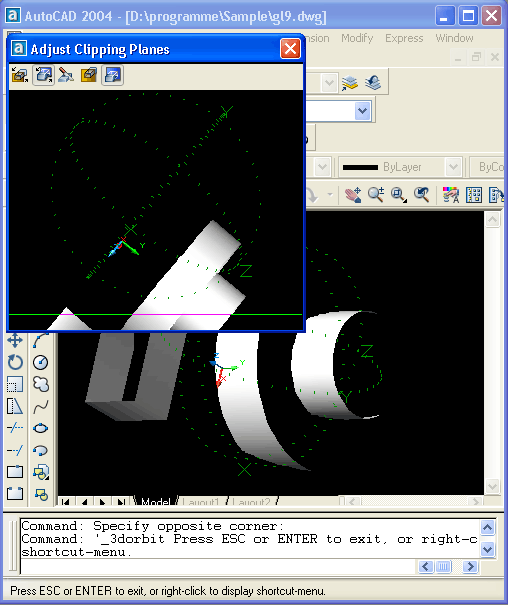508x605 pixels.
Task: Open the ByCo lineweight combo box
Action: (487, 167)
